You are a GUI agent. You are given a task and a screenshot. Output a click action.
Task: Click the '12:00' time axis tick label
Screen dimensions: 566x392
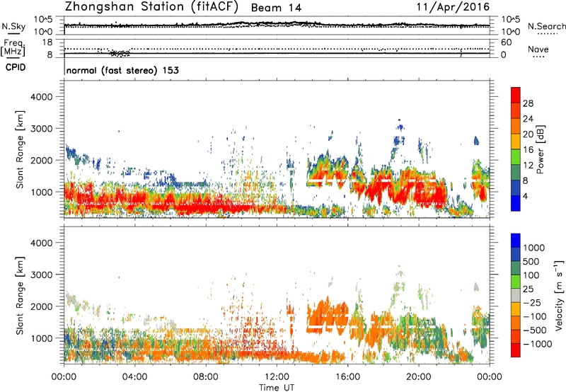click(x=277, y=377)
